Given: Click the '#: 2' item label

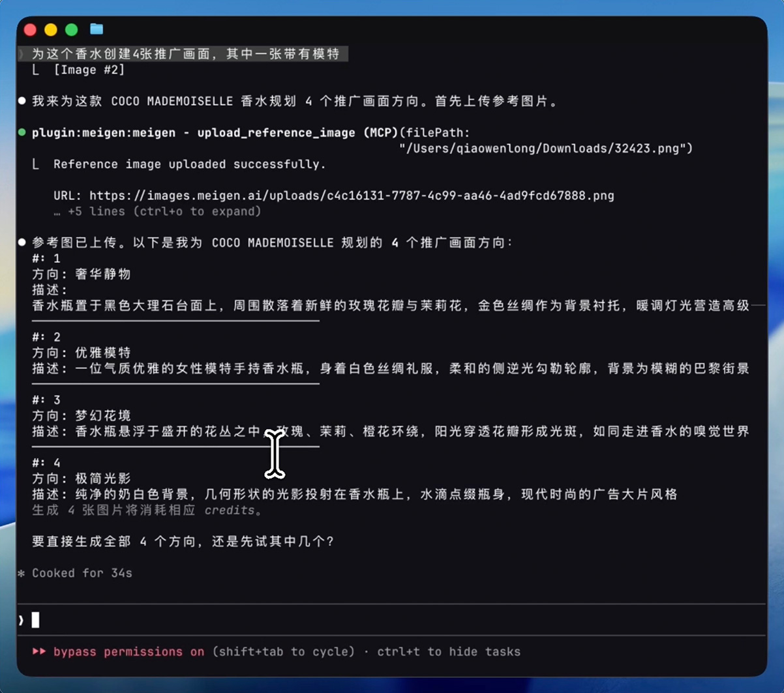Looking at the screenshot, I should (x=46, y=337).
